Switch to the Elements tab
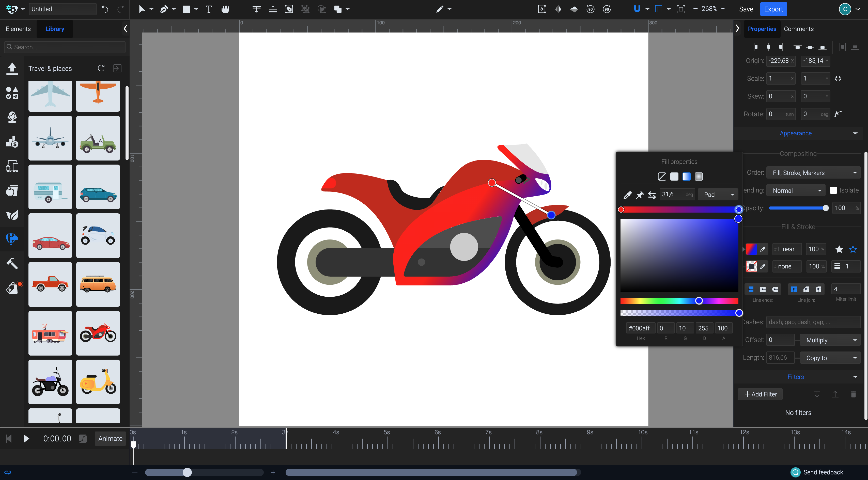Viewport: 868px width, 480px height. tap(18, 29)
